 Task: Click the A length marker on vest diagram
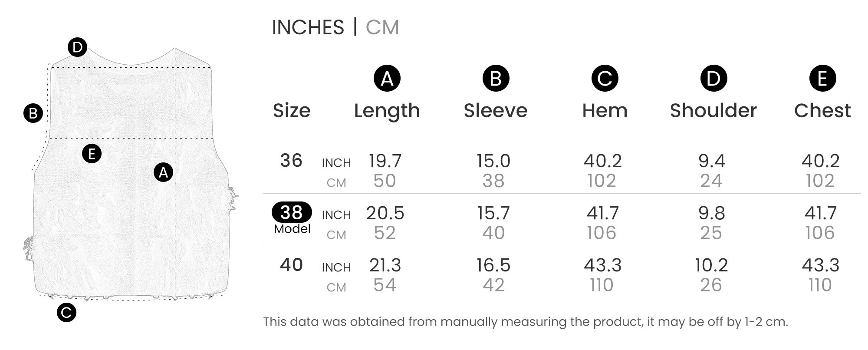pos(163,172)
